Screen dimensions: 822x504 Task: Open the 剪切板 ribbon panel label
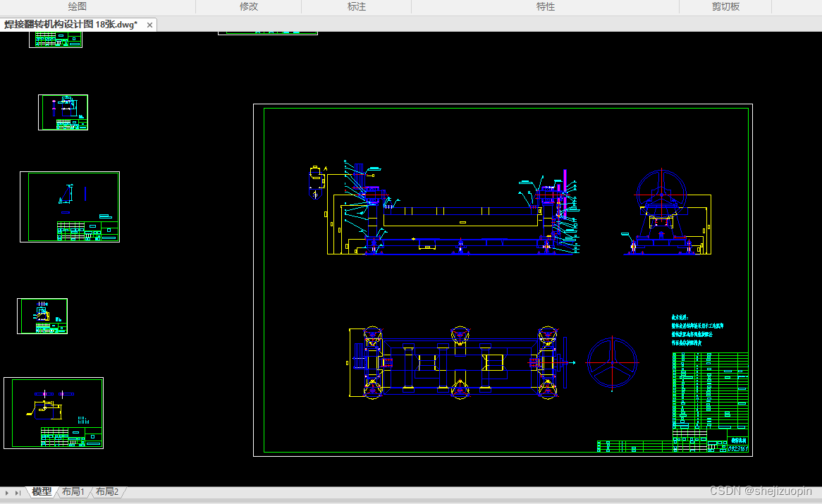click(725, 6)
